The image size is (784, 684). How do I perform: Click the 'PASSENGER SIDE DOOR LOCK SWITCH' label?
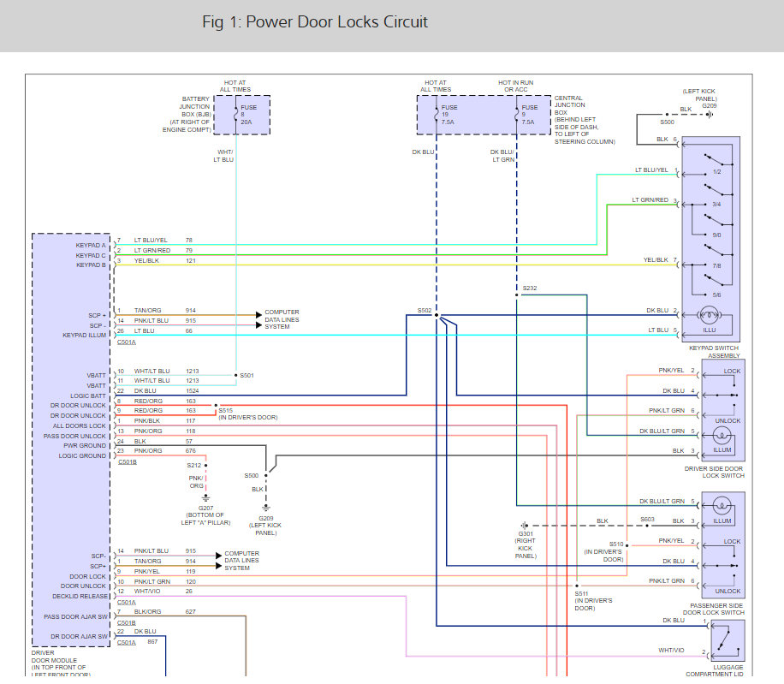click(714, 609)
